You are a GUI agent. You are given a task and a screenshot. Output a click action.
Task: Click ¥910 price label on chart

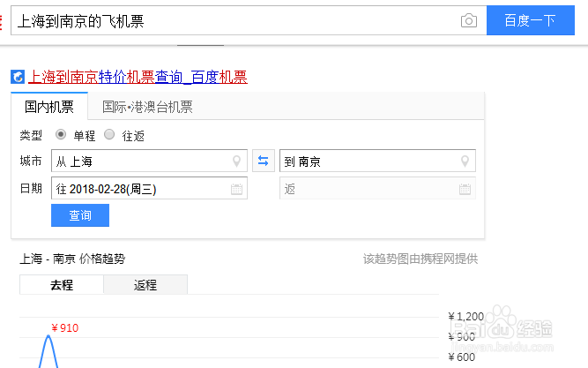65,328
